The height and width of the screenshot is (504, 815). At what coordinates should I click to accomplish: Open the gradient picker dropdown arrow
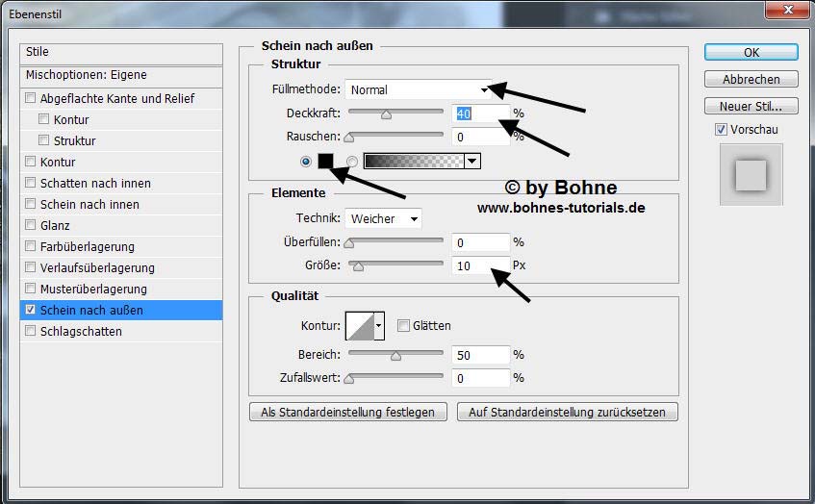471,161
